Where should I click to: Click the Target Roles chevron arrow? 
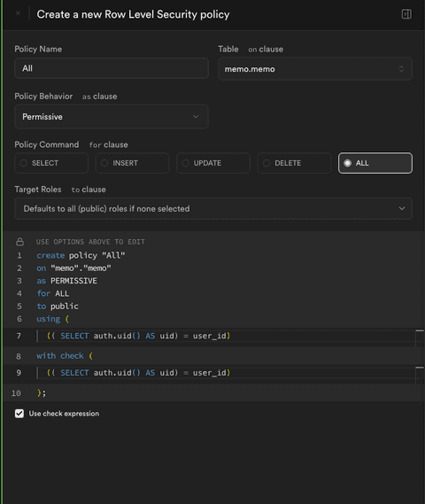click(402, 209)
